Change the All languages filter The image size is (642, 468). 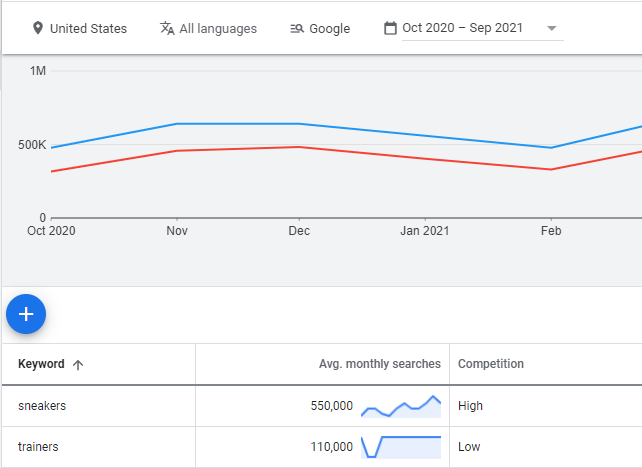pyautogui.click(x=217, y=28)
